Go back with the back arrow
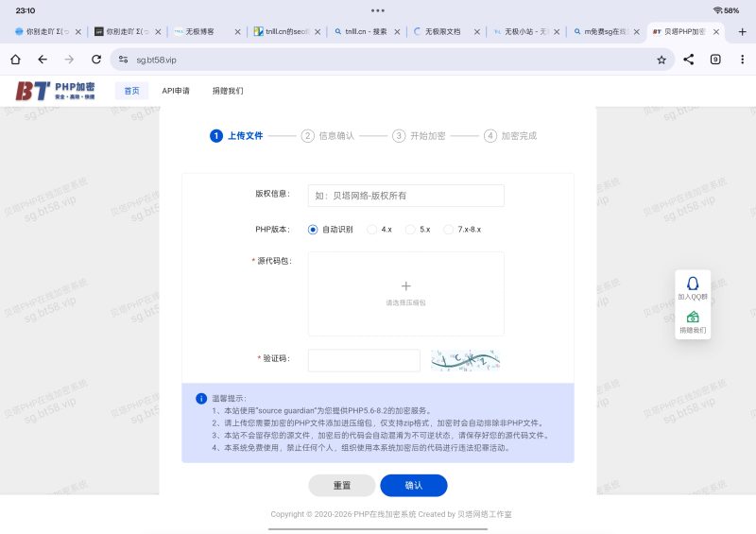 click(43, 60)
